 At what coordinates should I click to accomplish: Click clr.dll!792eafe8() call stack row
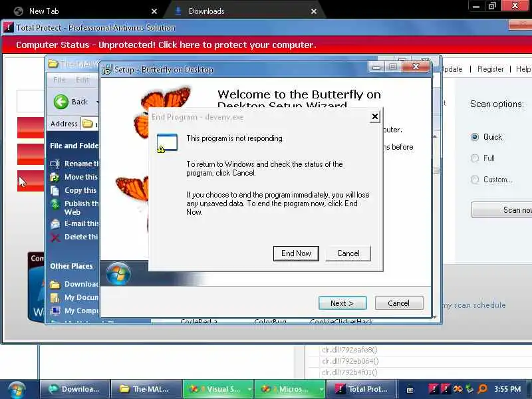pyautogui.click(x=350, y=350)
